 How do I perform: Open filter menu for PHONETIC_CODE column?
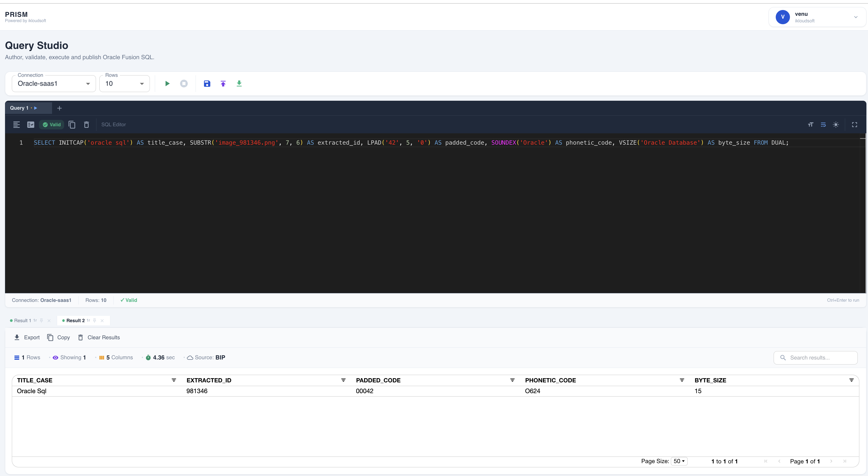tap(682, 380)
